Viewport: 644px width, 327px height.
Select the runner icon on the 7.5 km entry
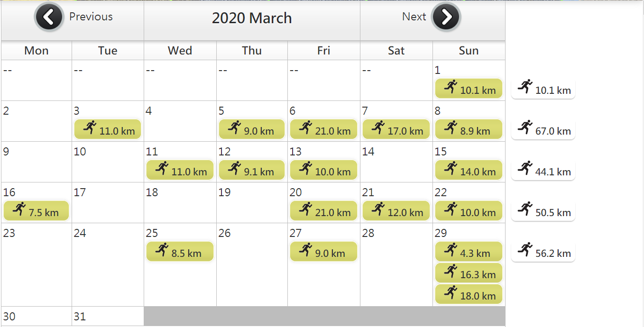tap(19, 209)
